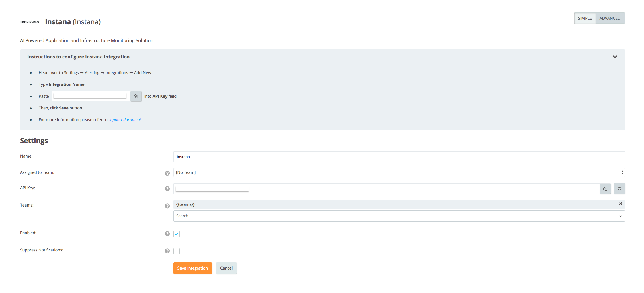Viewport: 644px width, 293px height.
Task: Click 'AI Powered Application' description text
Action: [87, 40]
